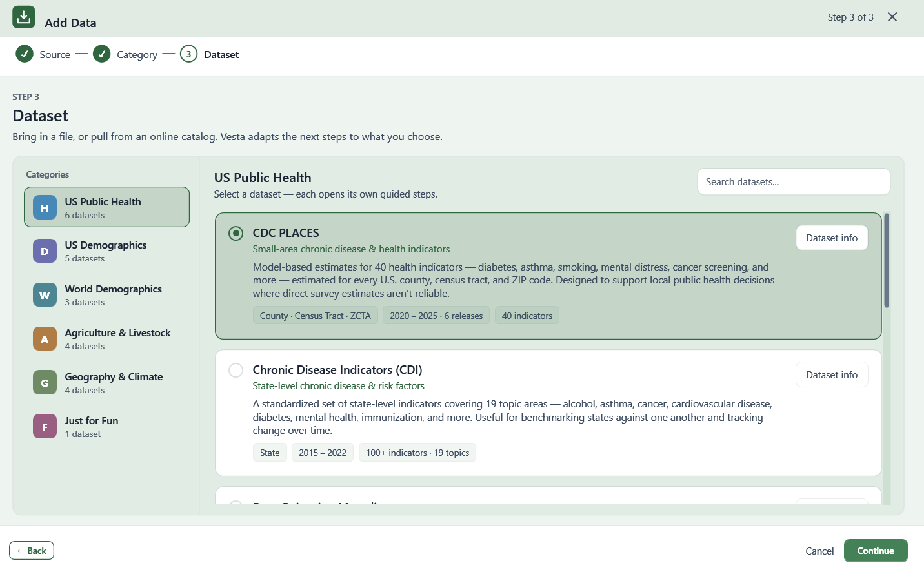Go to the Category step label

(137, 55)
